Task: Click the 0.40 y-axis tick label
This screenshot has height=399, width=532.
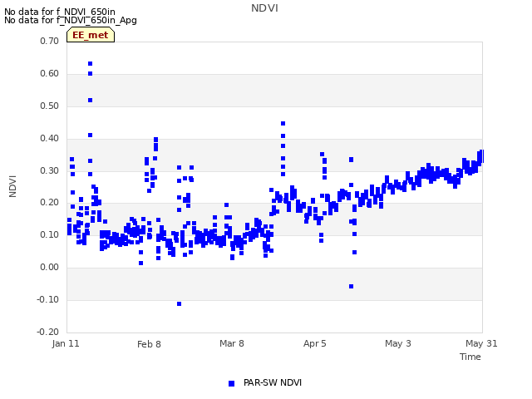Action: pos(50,139)
